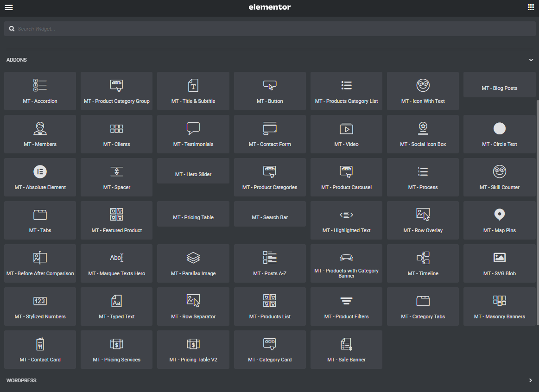The height and width of the screenshot is (392, 539).
Task: Choose the MT - Map Pins icon
Action: (500, 215)
